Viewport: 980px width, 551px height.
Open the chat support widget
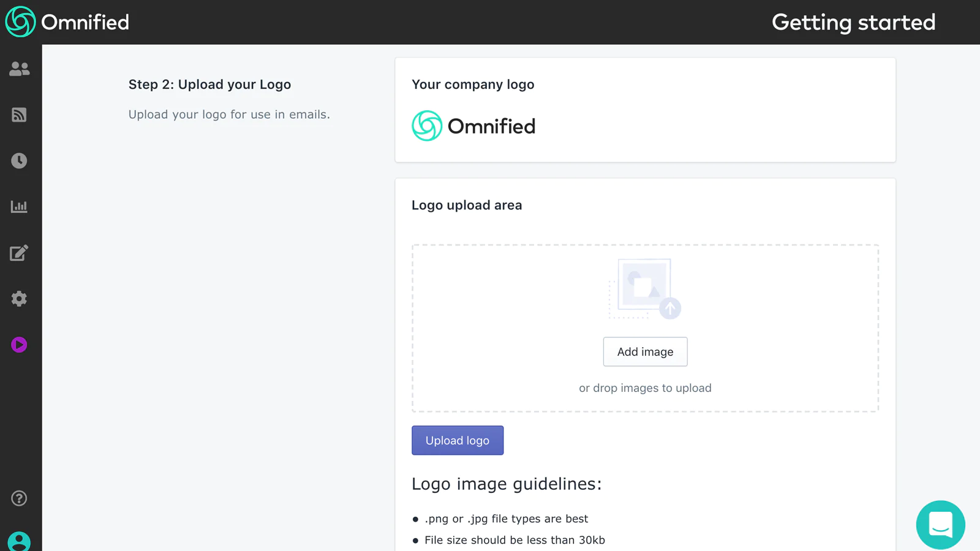pyautogui.click(x=940, y=525)
